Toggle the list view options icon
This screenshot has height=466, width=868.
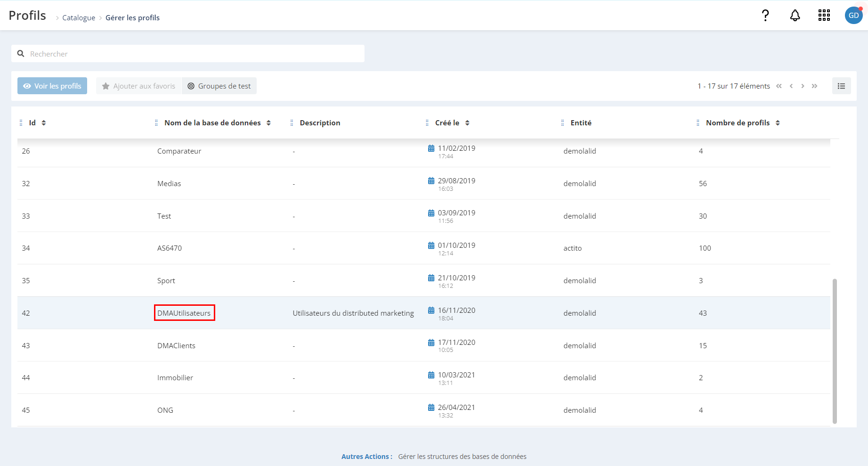pos(841,86)
